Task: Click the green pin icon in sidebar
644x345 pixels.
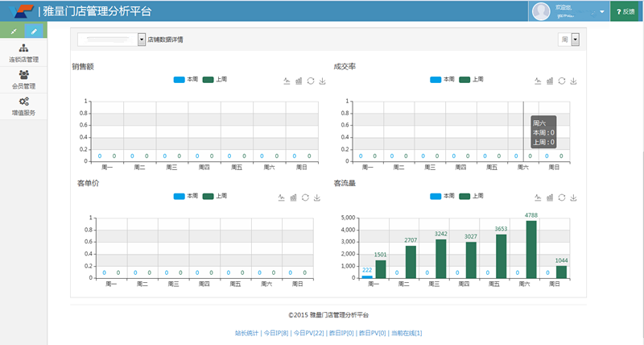Action: pyautogui.click(x=11, y=31)
